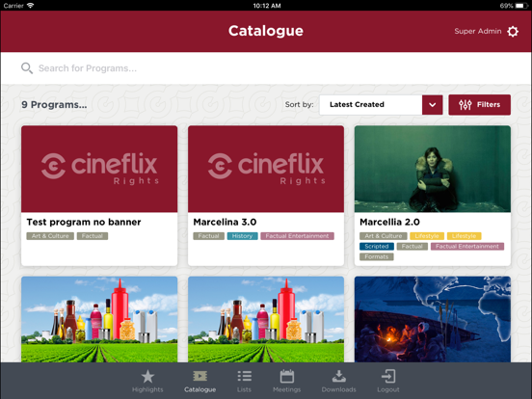Screen dimensions: 532x399
Task: Tap the battery indicator in status bar
Action: (521, 6)
